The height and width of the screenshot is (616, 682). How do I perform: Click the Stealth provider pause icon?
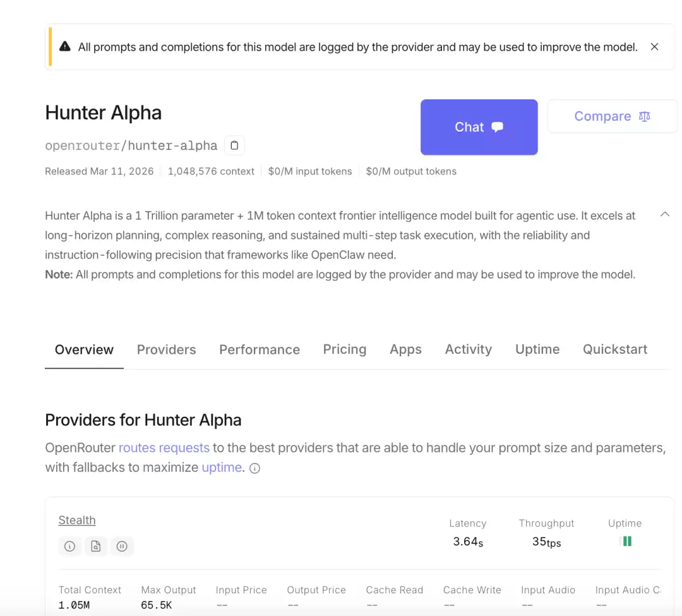[x=122, y=546]
